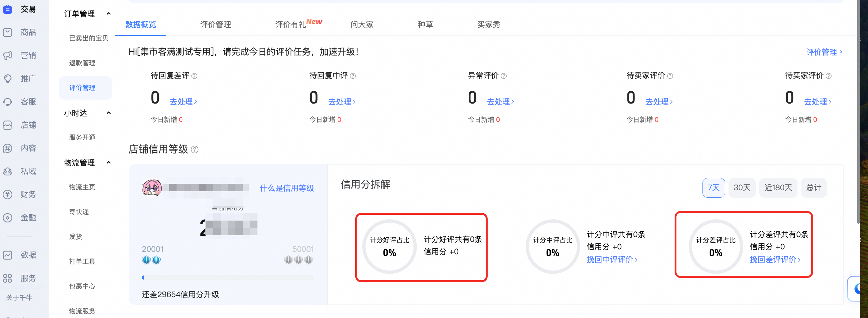This screenshot has width=868, height=318.
Task: Click 去处理 under 异常评价
Action: pyautogui.click(x=501, y=102)
